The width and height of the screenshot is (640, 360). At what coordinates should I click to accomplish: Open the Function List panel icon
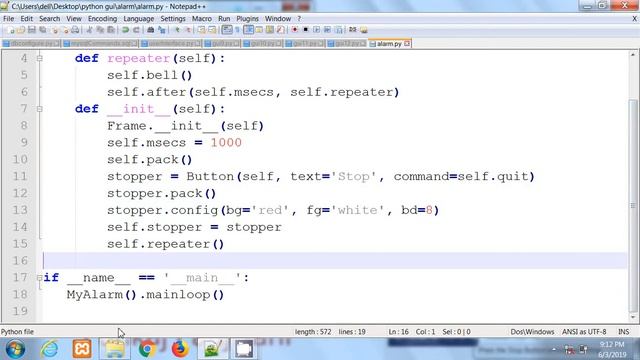(281, 30)
